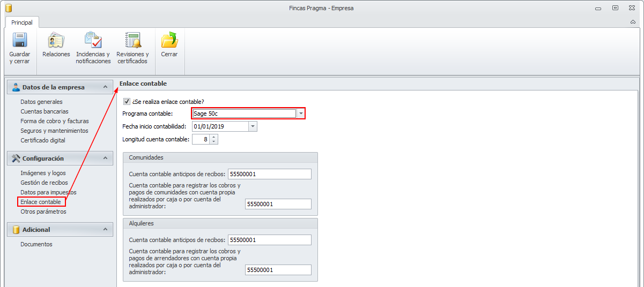Screen dimensions: 644x287
Task: Select Cuentas bancarias in sidebar
Action: pyautogui.click(x=45, y=111)
